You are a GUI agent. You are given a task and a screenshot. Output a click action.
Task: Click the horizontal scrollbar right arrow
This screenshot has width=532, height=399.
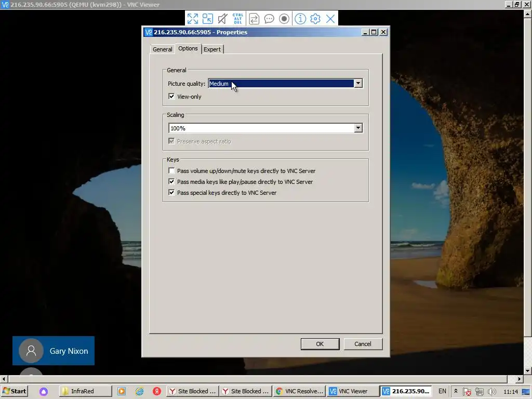click(x=520, y=379)
